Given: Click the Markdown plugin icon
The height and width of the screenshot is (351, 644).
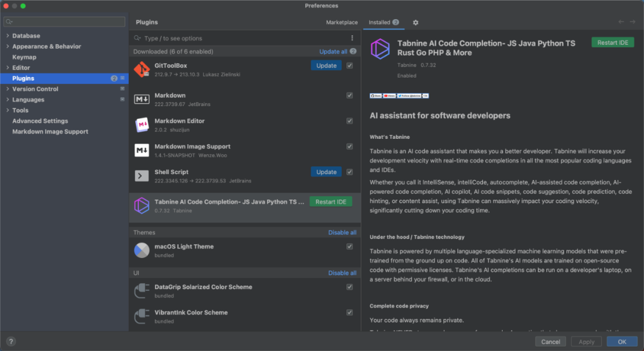Looking at the screenshot, I should (142, 100).
